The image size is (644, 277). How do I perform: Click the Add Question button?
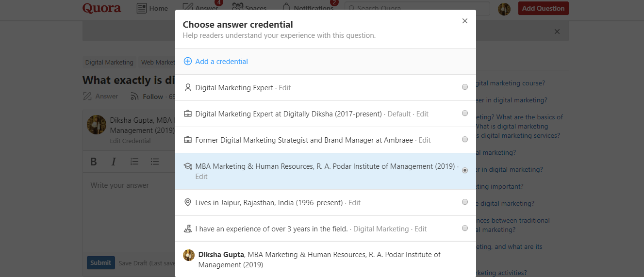coord(543,8)
